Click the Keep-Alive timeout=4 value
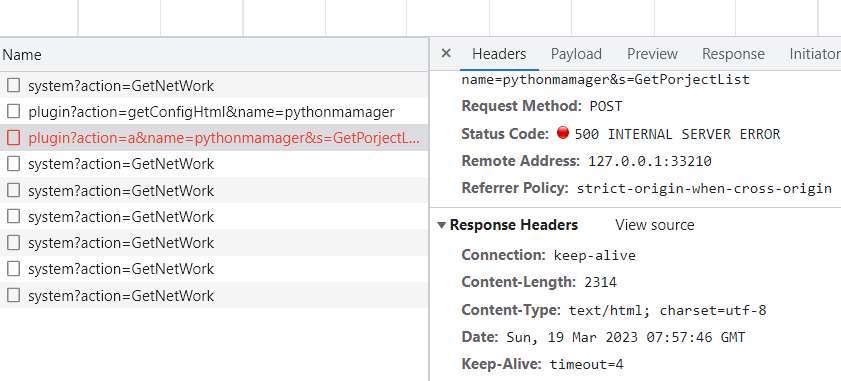Viewport: 841px width, 381px height. click(x=586, y=365)
